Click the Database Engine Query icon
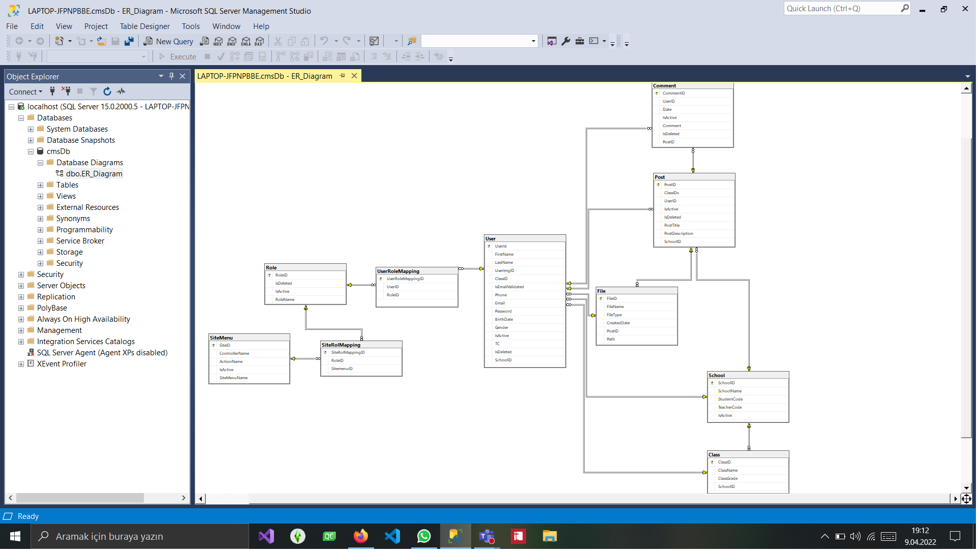The height and width of the screenshot is (553, 980). [x=204, y=41]
